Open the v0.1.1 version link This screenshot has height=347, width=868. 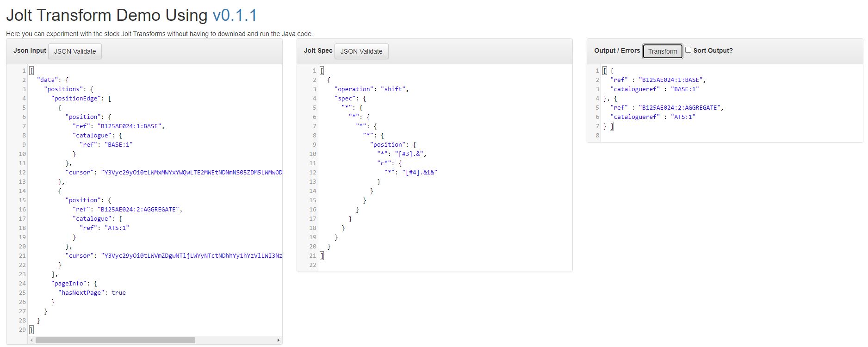tap(235, 15)
